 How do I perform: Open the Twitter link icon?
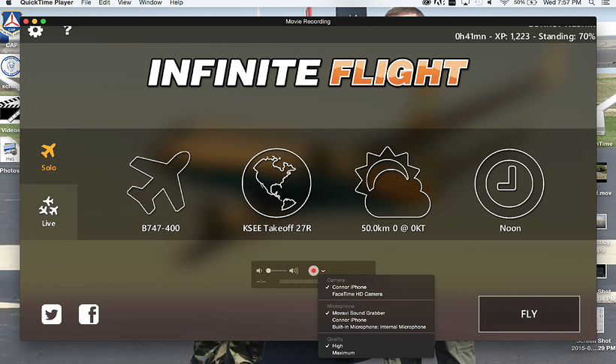pos(52,314)
